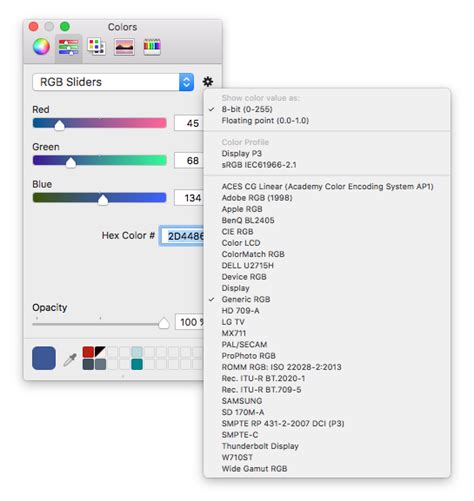This screenshot has width=474, height=501.
Task: Click the Opacity slider knob
Action: click(164, 323)
